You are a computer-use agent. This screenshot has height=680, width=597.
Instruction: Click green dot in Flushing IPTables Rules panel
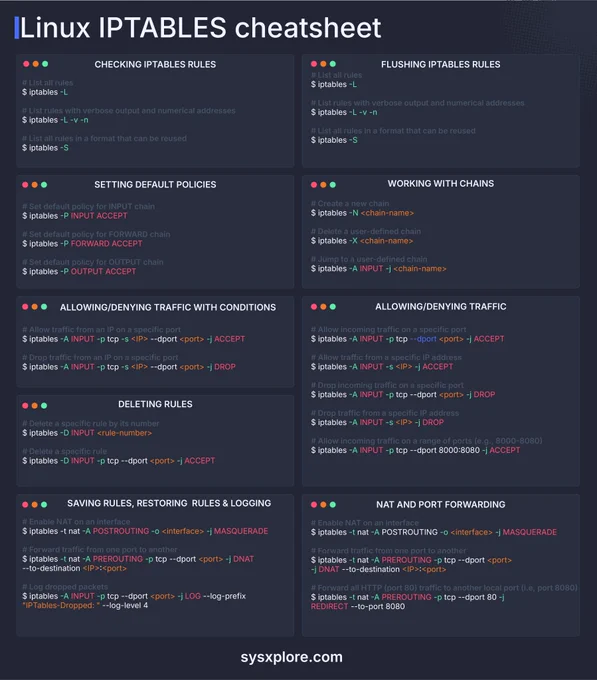tap(333, 64)
